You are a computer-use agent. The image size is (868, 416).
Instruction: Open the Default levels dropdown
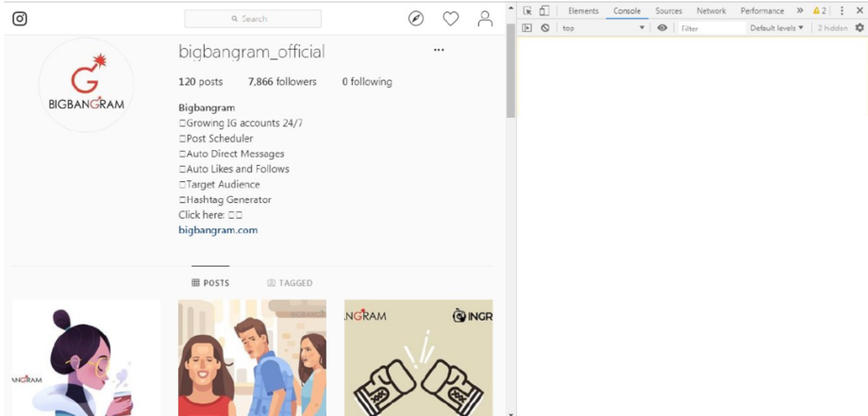click(776, 27)
